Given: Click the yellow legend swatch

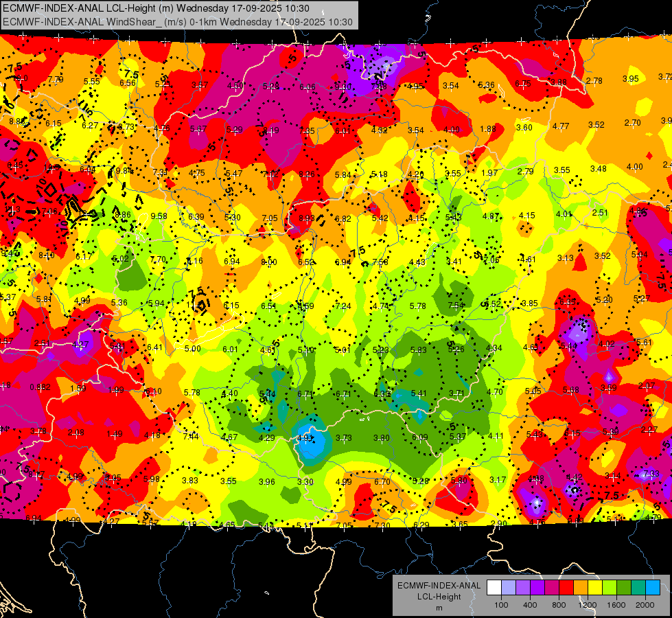Looking at the screenshot, I should tap(595, 587).
